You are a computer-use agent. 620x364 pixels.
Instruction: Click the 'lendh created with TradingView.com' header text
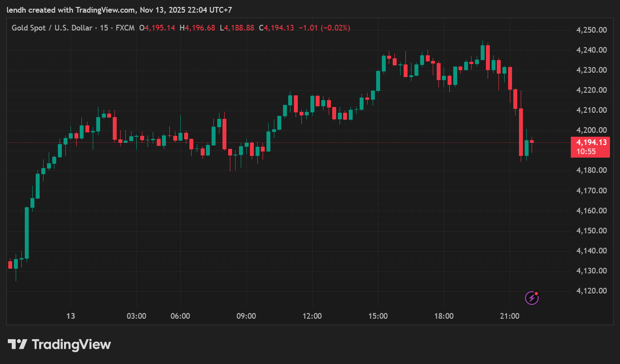(x=71, y=10)
